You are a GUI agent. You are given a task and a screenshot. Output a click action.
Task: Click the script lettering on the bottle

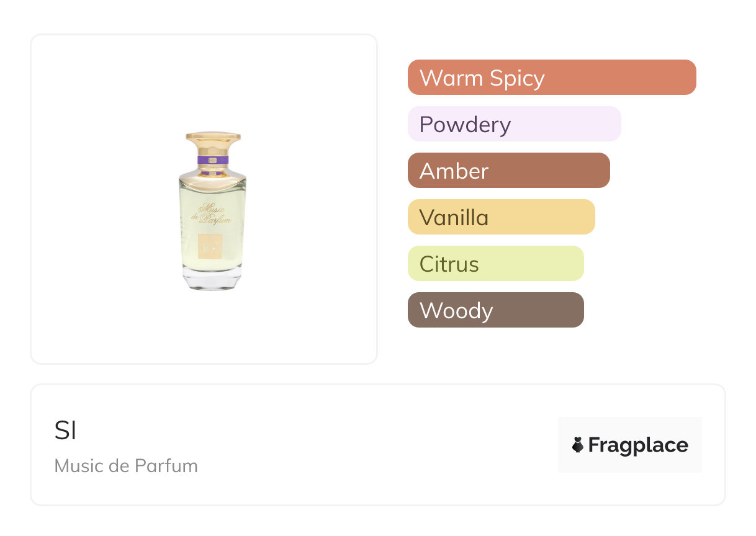213,215
